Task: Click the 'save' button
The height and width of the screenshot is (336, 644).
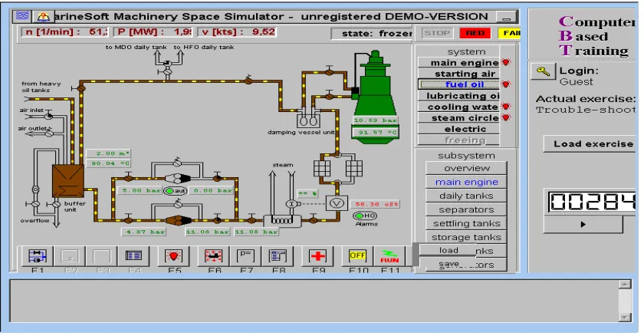Action: (x=449, y=264)
